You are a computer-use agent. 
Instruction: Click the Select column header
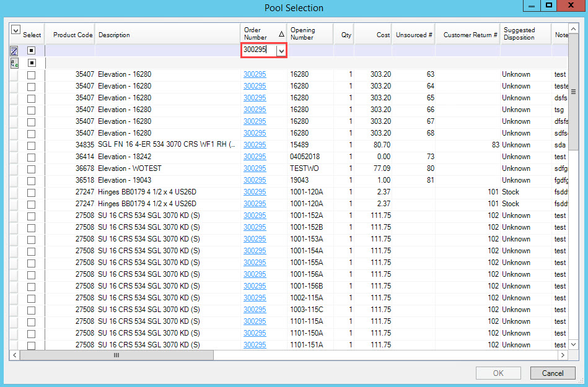coord(32,35)
